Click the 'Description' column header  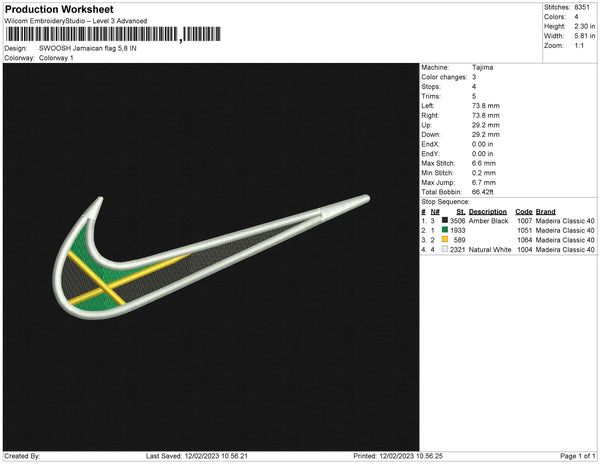click(488, 212)
